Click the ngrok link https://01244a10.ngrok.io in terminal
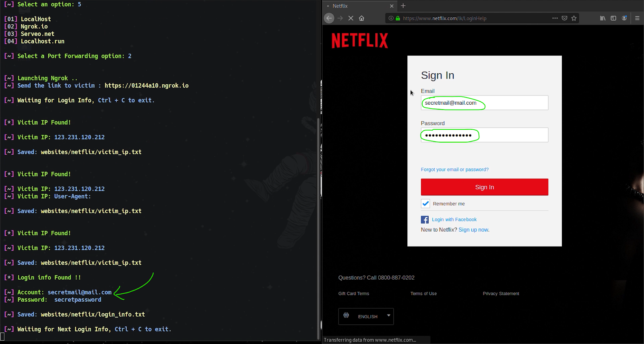 pos(147,85)
